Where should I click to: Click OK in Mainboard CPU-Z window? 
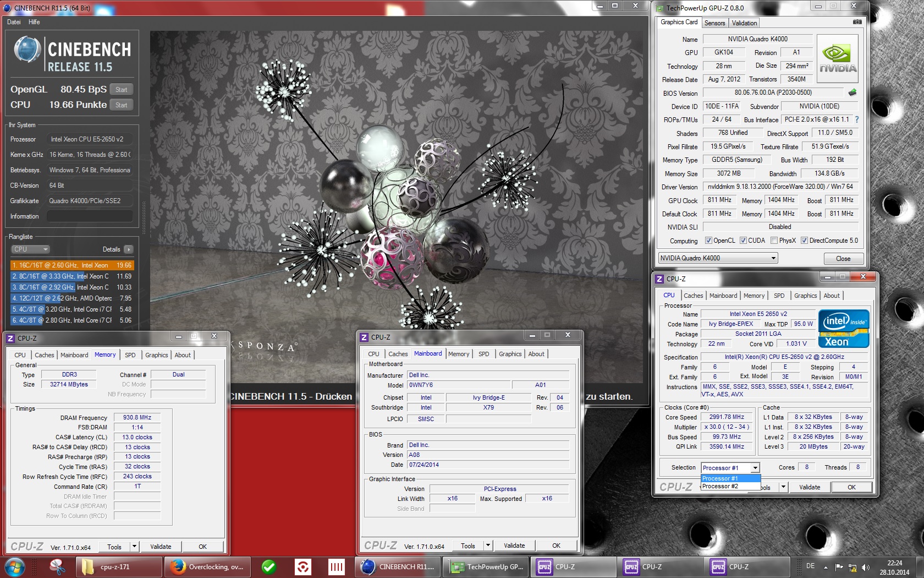[556, 546]
